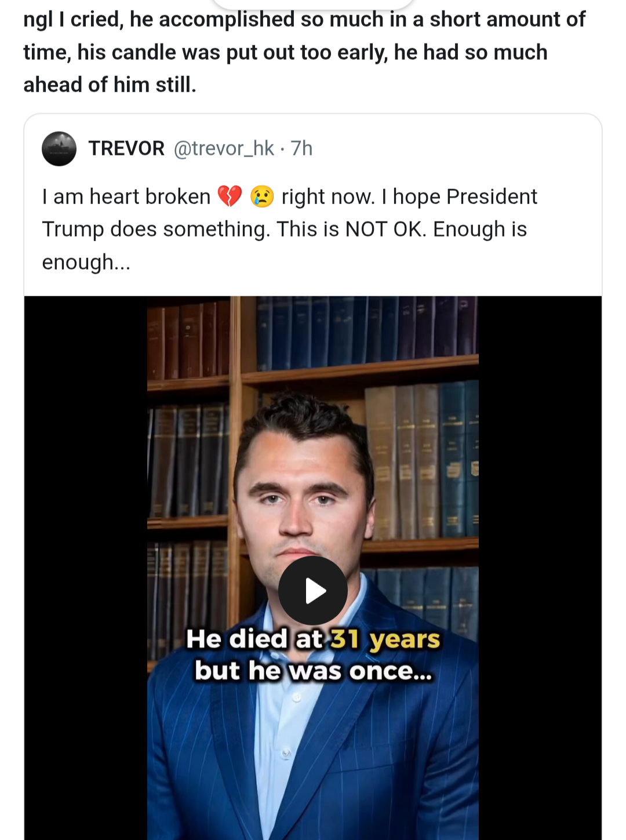Tap the @trevor_hk handle
The height and width of the screenshot is (840, 626).
pyautogui.click(x=224, y=148)
